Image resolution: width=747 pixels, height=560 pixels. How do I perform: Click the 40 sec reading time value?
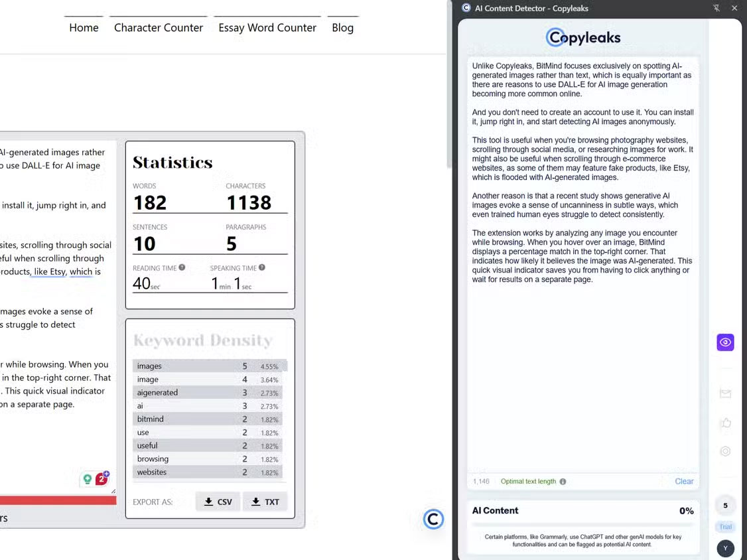click(x=146, y=284)
